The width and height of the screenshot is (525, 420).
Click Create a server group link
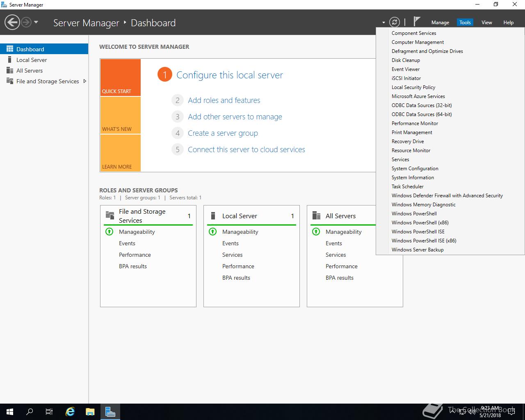click(x=223, y=133)
